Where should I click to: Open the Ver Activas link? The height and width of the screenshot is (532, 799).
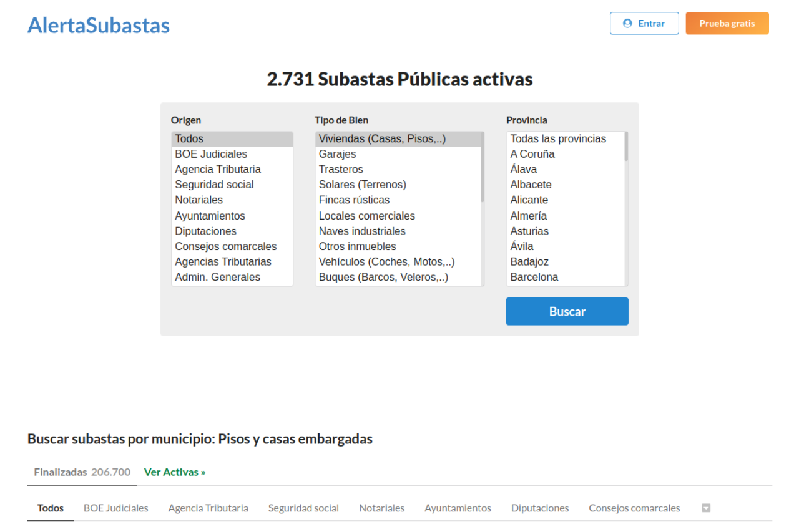pos(175,472)
